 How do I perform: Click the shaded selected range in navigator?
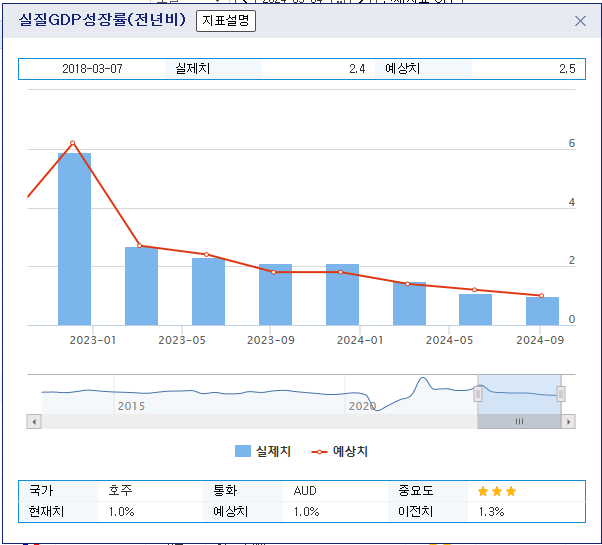pyautogui.click(x=519, y=395)
